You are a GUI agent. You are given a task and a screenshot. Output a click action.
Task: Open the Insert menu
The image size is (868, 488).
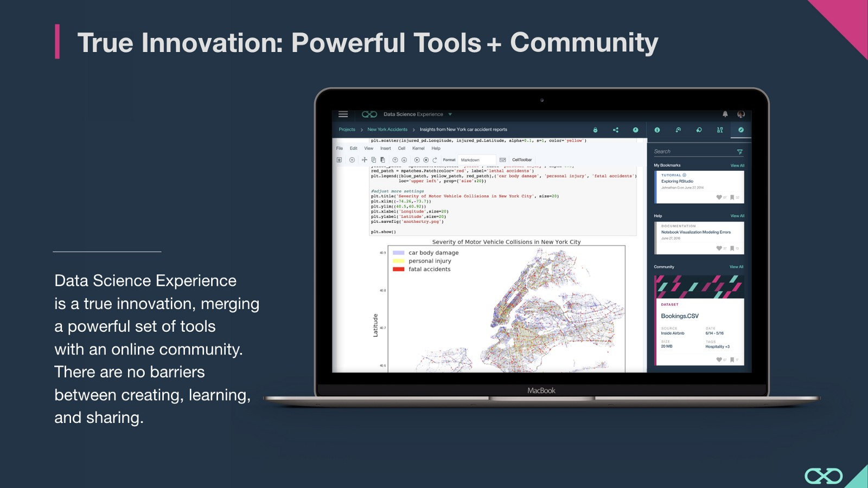[386, 149]
